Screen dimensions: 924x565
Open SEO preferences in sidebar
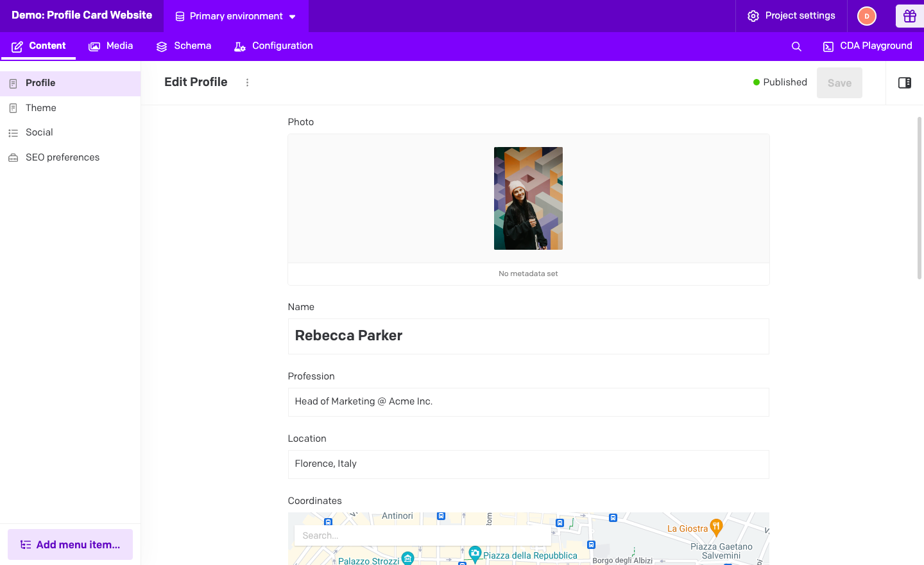click(62, 157)
